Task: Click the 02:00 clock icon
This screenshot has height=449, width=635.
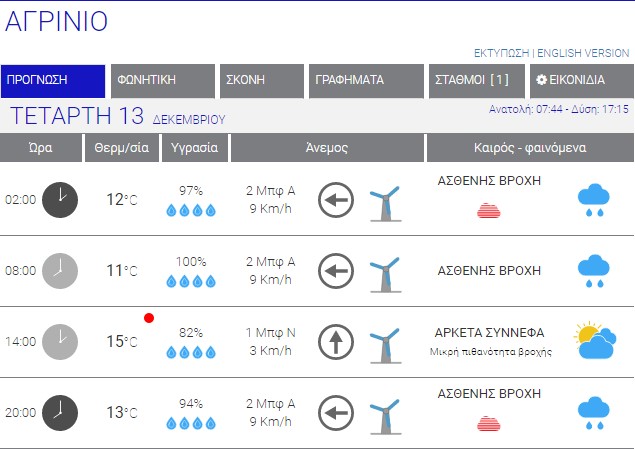Action: point(60,199)
